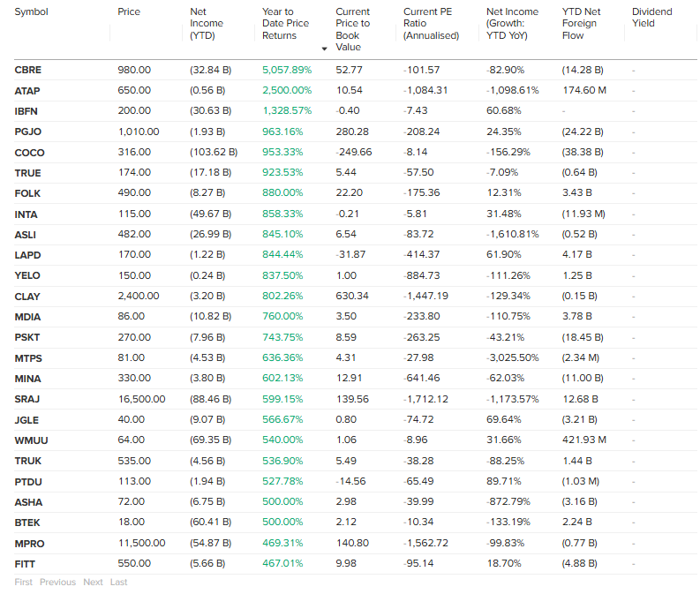Image resolution: width=700 pixels, height=594 pixels.
Task: Open the CBRE stock symbol
Action: coord(28,70)
